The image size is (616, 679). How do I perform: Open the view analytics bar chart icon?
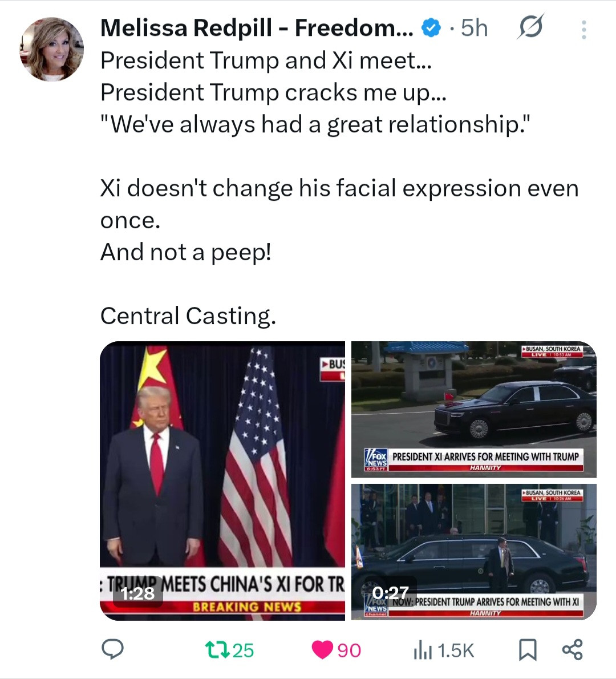pos(422,650)
